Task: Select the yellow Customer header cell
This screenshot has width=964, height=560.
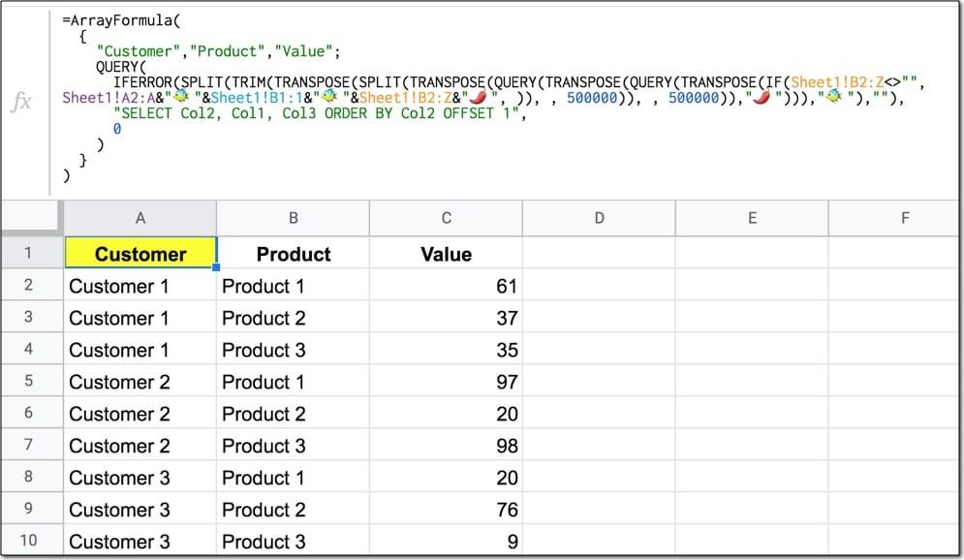Action: [x=140, y=253]
